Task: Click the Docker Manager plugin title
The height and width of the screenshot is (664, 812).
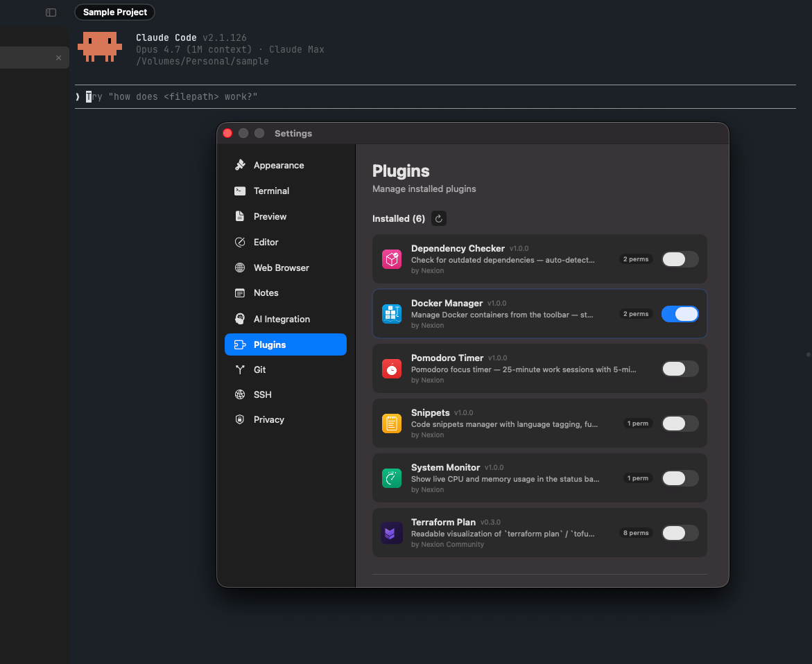Action: (447, 304)
